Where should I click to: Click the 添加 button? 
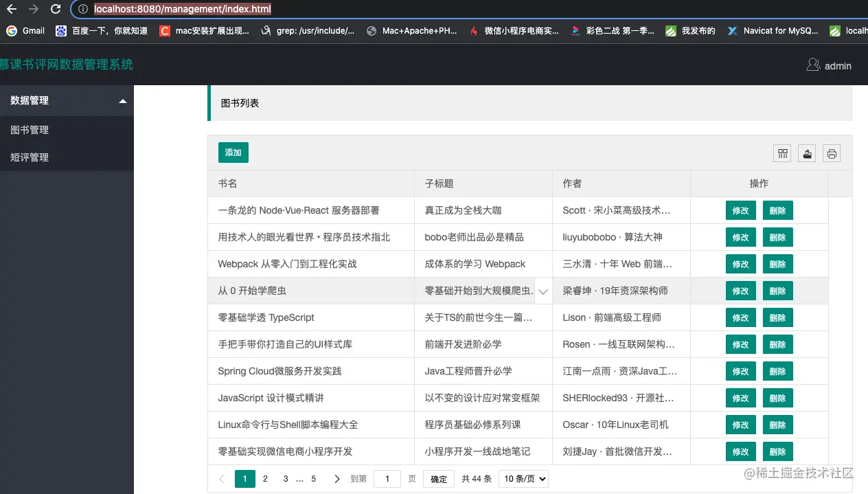point(233,153)
